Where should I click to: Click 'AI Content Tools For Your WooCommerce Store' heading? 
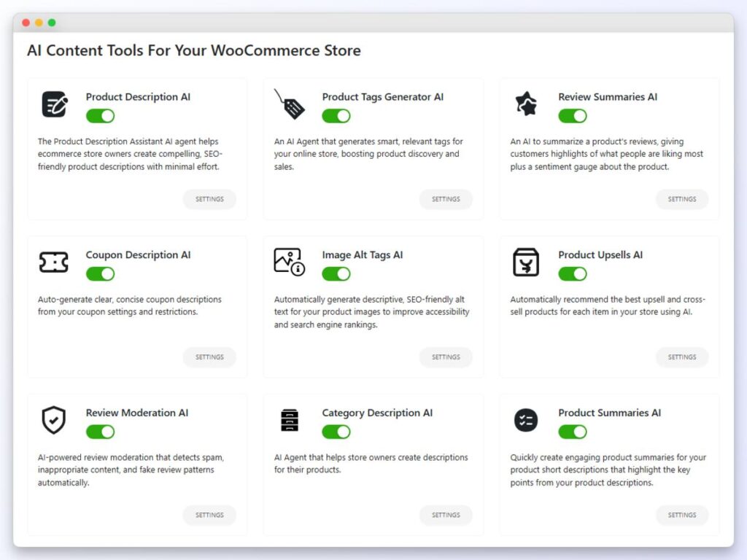point(194,50)
